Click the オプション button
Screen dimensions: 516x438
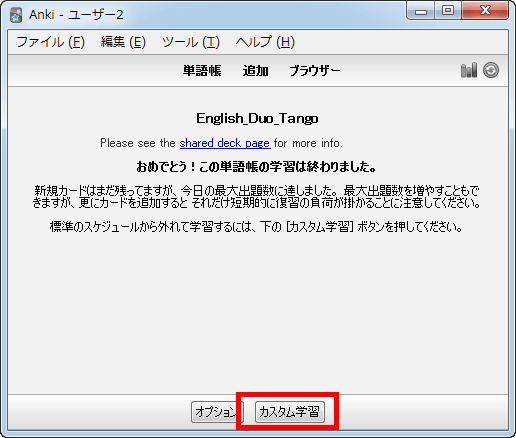point(217,412)
